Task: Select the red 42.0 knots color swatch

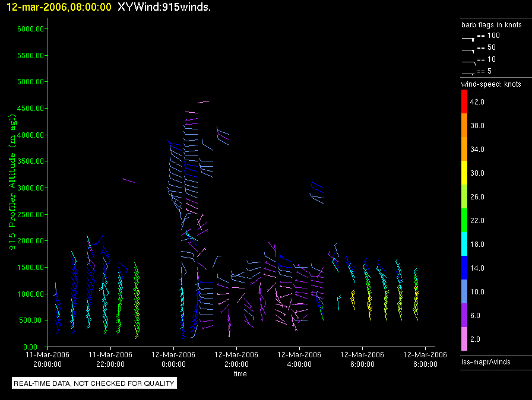Action: coord(464,101)
